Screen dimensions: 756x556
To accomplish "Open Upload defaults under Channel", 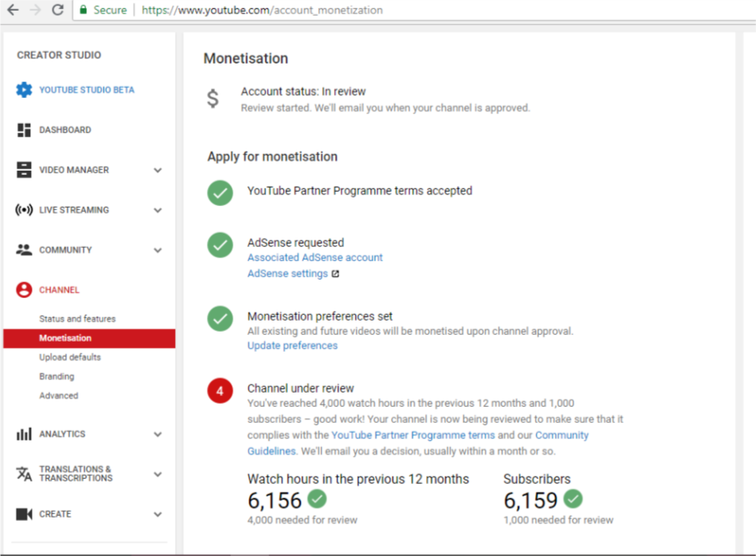I will tap(70, 358).
